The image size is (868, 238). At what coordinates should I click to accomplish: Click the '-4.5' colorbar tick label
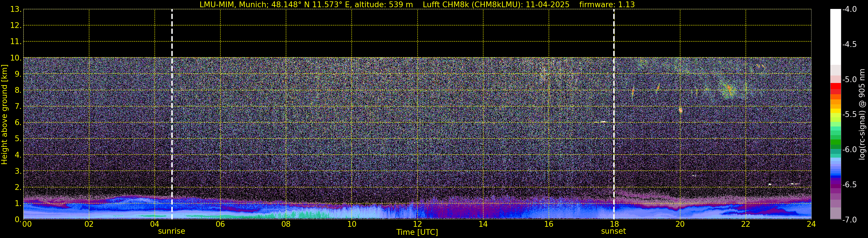[849, 44]
